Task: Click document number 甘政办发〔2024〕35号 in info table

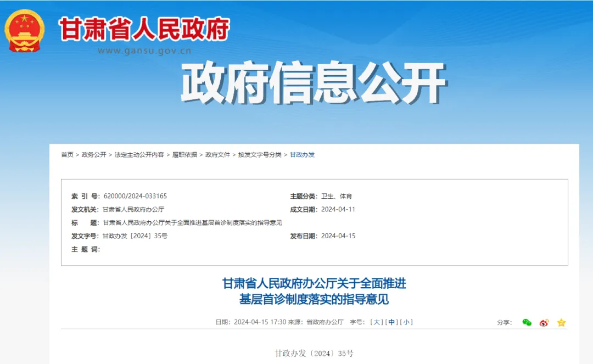Action: coord(135,236)
